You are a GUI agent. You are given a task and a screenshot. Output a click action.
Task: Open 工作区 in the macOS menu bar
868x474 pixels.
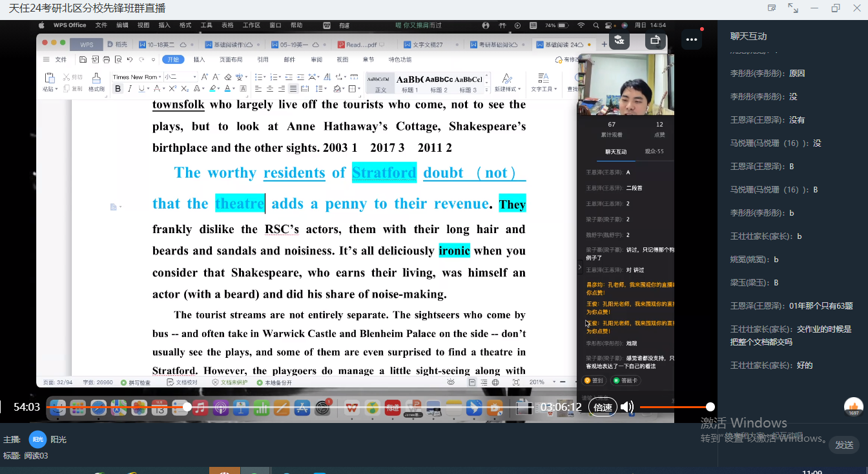251,25
